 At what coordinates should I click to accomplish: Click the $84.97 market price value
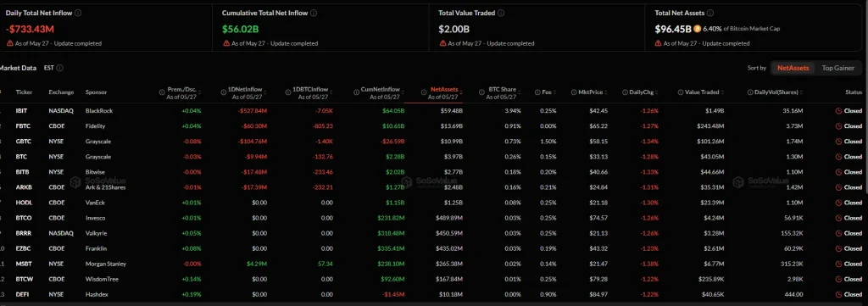(x=599, y=294)
